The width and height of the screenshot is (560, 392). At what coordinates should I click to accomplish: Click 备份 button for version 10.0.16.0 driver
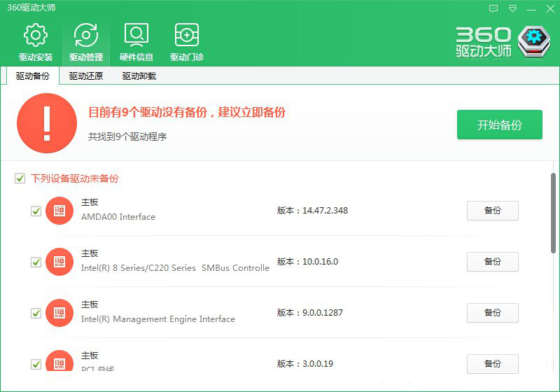tap(492, 262)
